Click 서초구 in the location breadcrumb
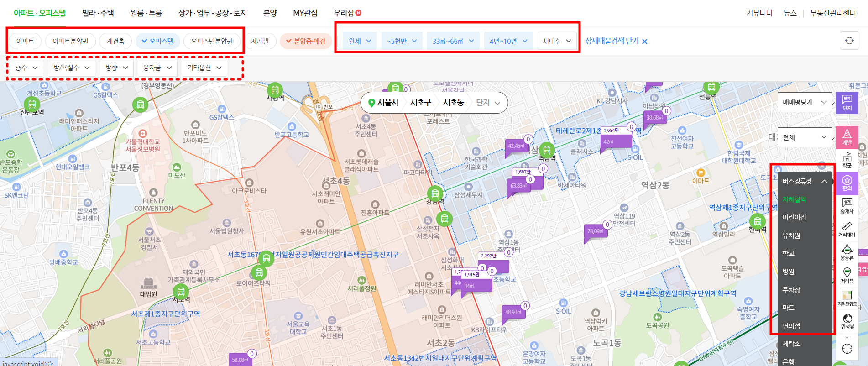Screen dimensions: 868x366 tap(420, 103)
